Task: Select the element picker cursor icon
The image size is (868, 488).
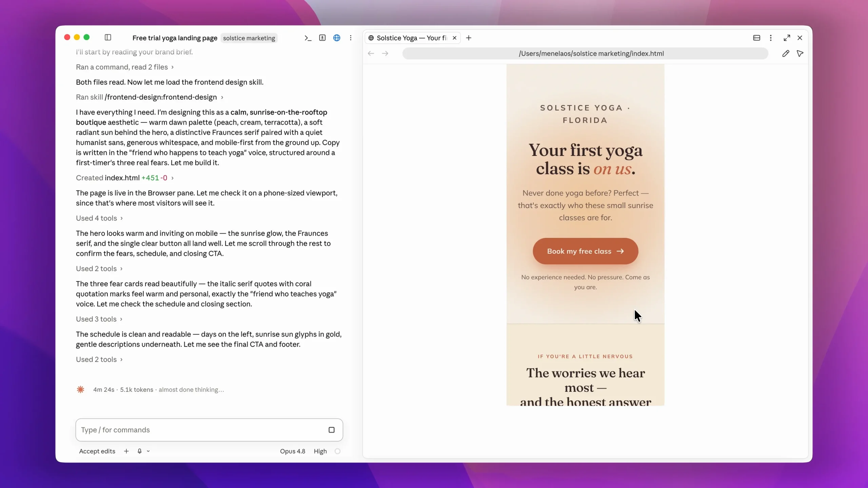Action: pyautogui.click(x=800, y=54)
